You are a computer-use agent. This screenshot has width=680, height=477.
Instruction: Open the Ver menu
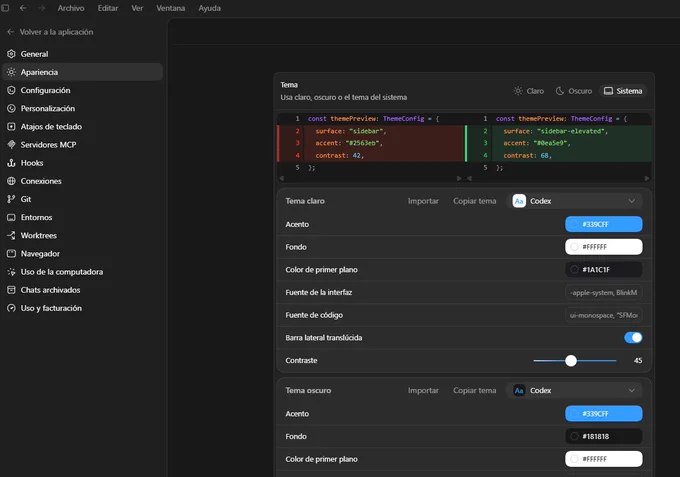(x=137, y=8)
